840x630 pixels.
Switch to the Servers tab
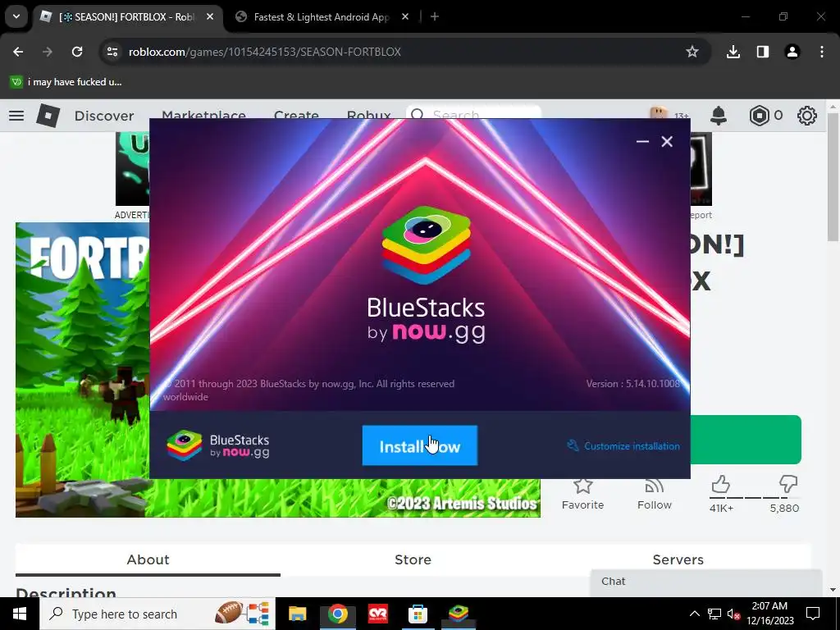pos(678,559)
